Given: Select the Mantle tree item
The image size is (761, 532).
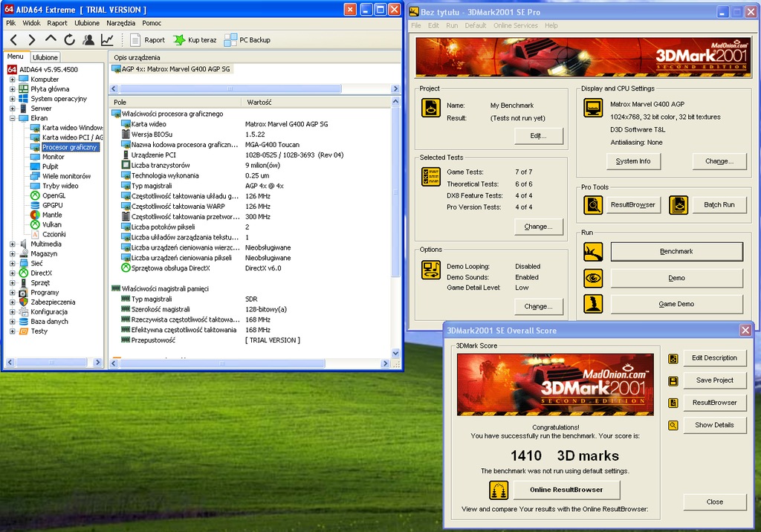Looking at the screenshot, I should (x=52, y=215).
